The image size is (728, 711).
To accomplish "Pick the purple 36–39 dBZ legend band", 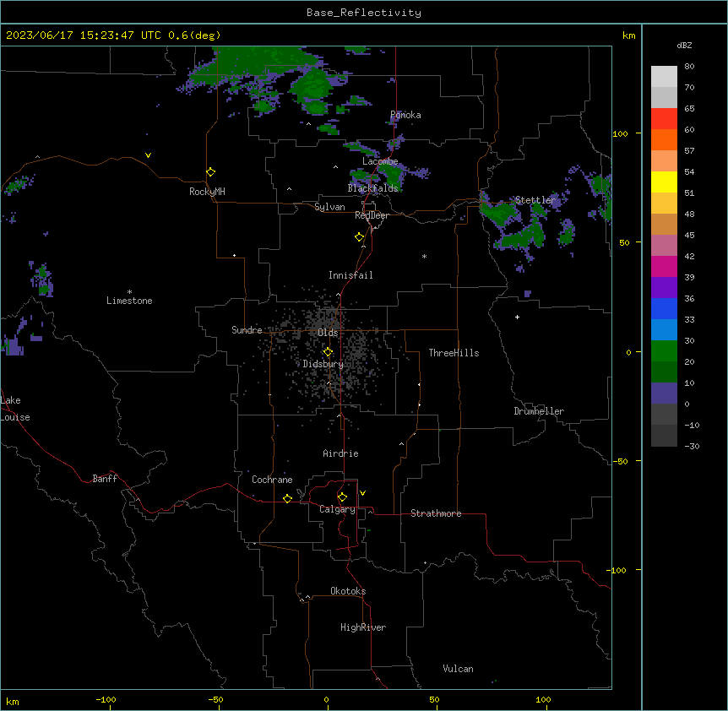I will [664, 288].
